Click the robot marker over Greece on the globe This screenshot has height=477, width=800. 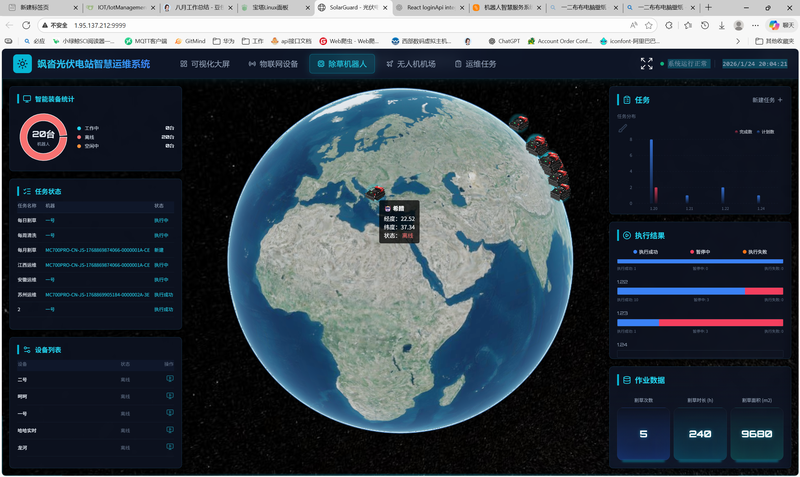pos(376,193)
